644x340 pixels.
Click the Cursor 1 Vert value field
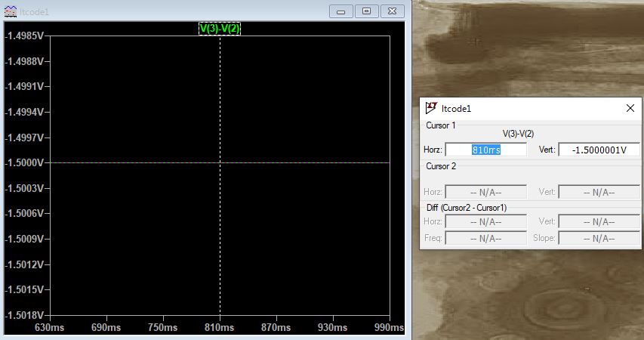click(599, 150)
